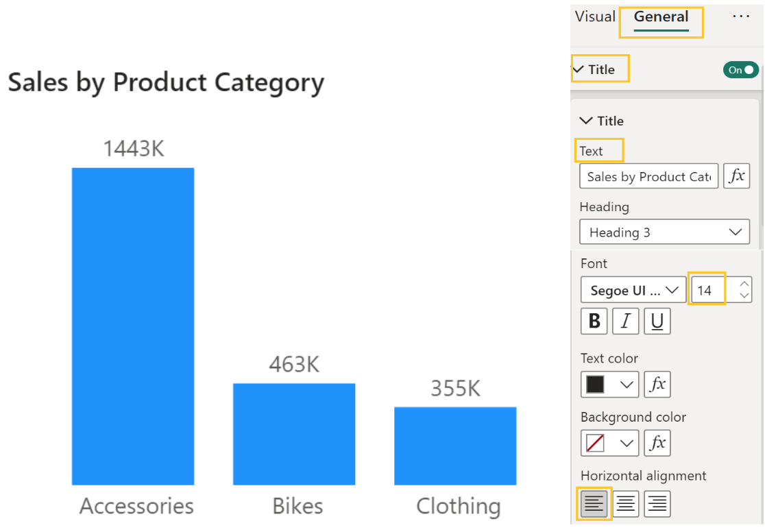The width and height of the screenshot is (765, 532).
Task: Open conditional formatting fx for title text
Action: pyautogui.click(x=736, y=176)
